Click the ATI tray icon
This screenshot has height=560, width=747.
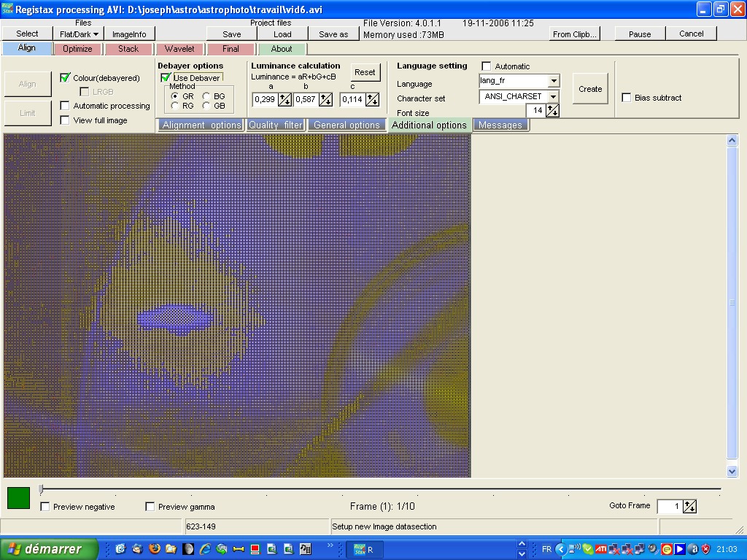coord(601,550)
